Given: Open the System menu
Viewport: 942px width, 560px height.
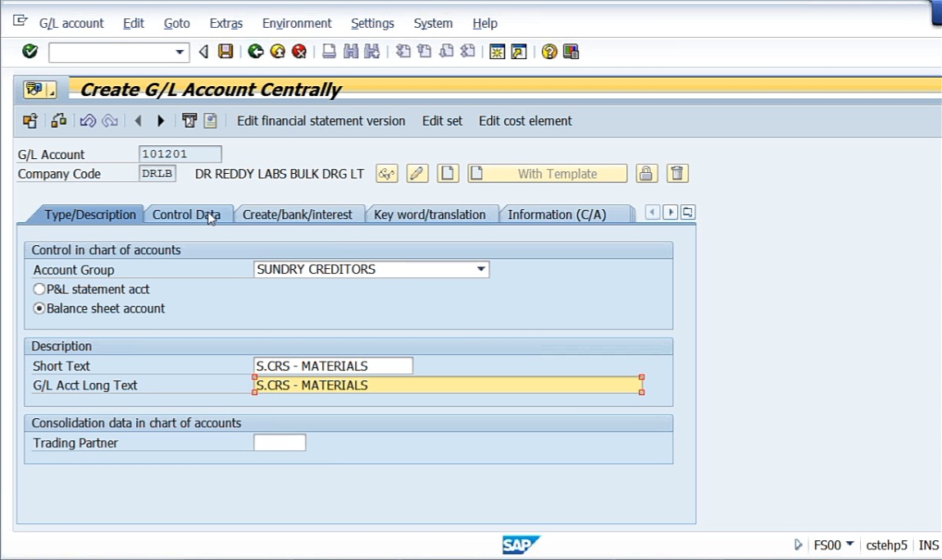Looking at the screenshot, I should [433, 24].
